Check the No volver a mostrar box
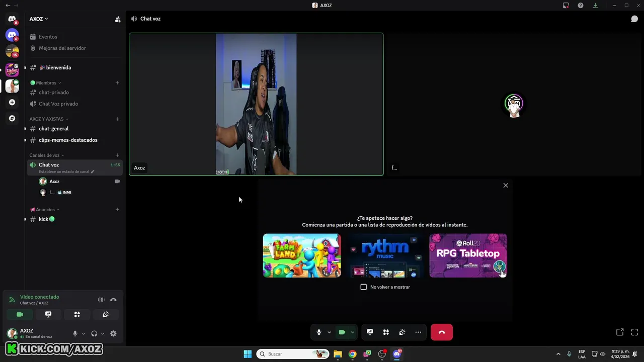The width and height of the screenshot is (644, 362). tap(364, 287)
